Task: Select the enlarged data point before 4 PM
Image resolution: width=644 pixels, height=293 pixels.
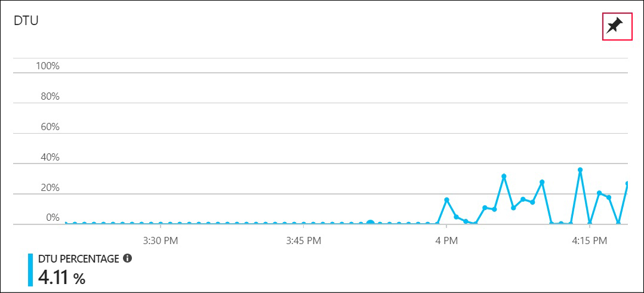Action: click(x=370, y=223)
